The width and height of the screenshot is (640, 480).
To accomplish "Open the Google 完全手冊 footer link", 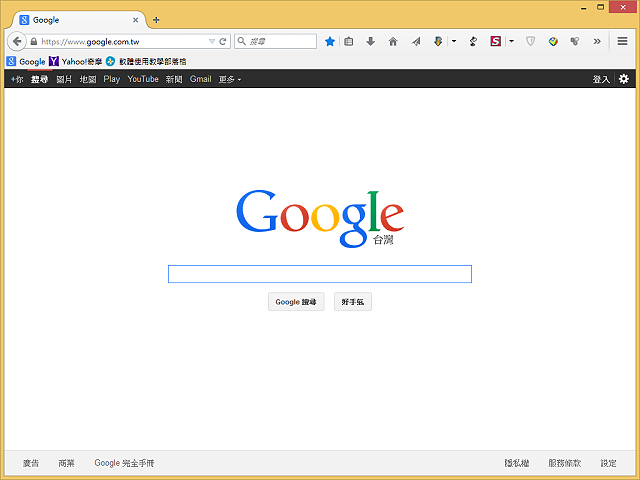I will click(124, 463).
